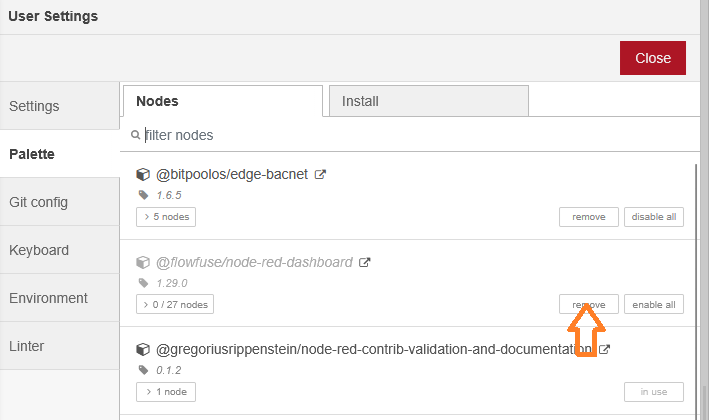Click the cube icon for @gregoriusrippenstein module
Viewport: 709px width, 420px height.
tap(143, 350)
